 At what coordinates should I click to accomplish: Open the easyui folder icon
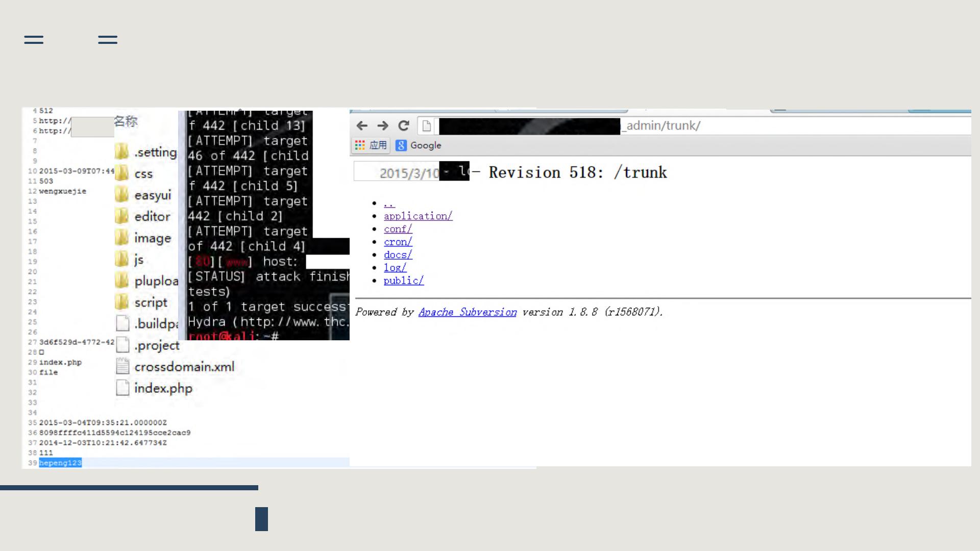(122, 195)
